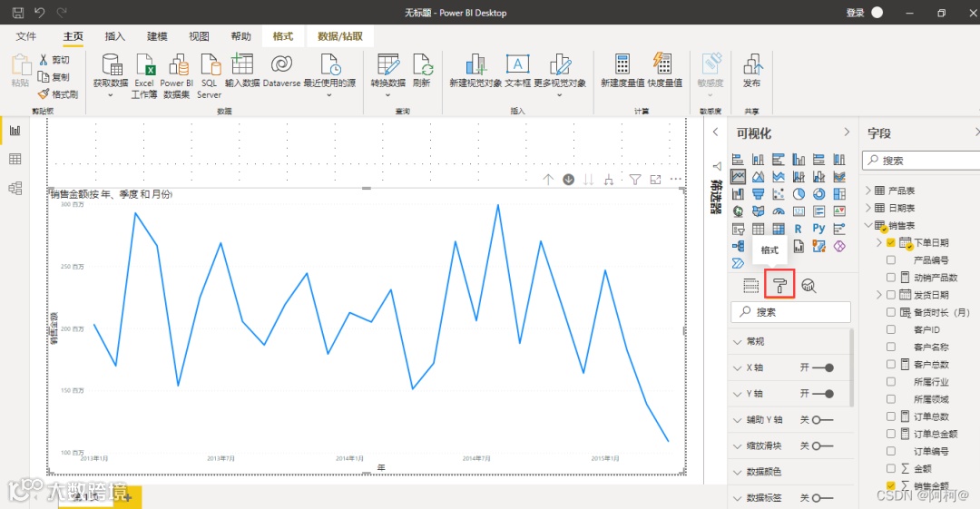Select the card visual (123) icon

[x=799, y=211]
